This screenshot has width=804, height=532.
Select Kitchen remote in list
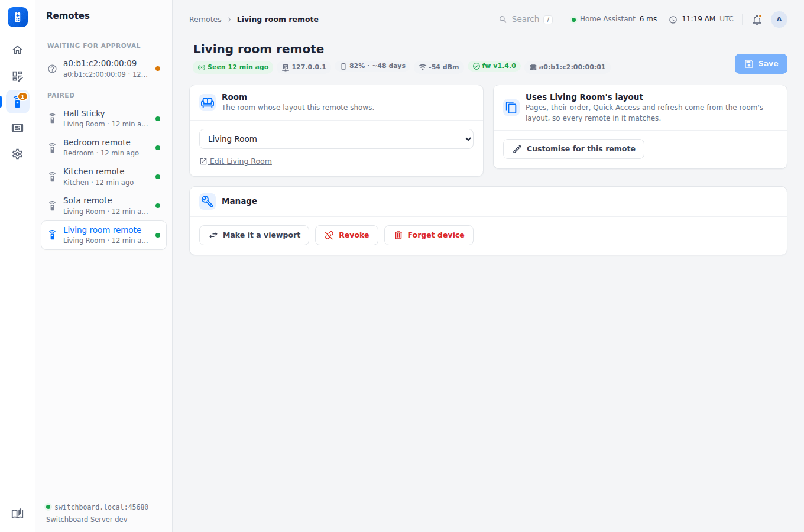[103, 177]
